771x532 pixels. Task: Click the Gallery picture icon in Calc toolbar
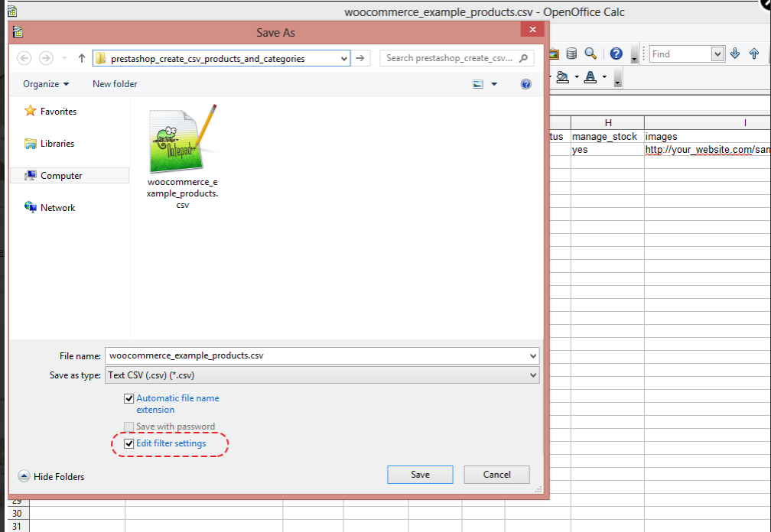(554, 54)
